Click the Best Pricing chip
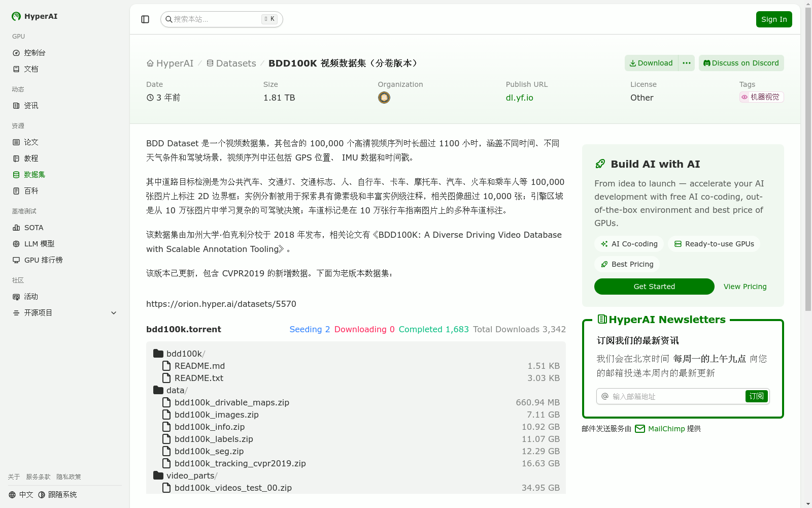 (627, 264)
